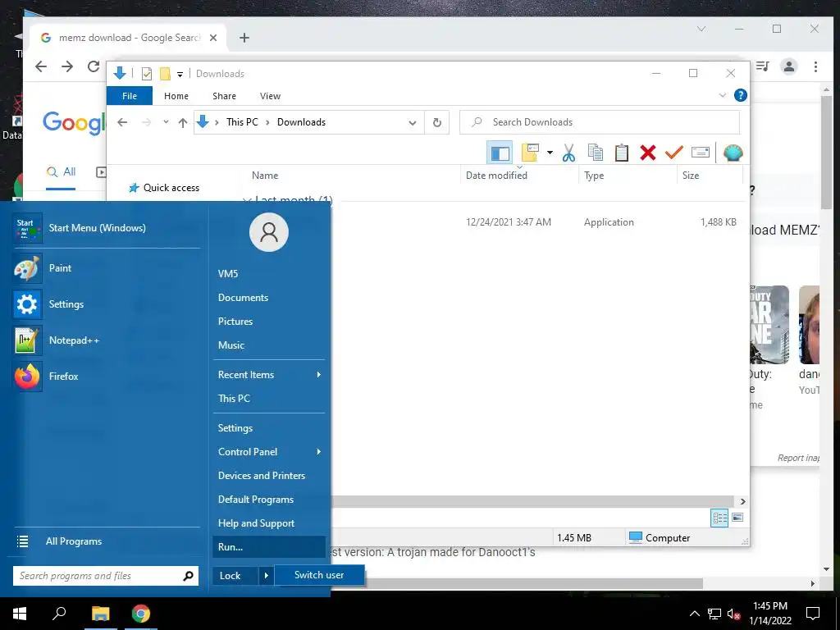
Task: Click the Search Downloads field
Action: coord(600,122)
